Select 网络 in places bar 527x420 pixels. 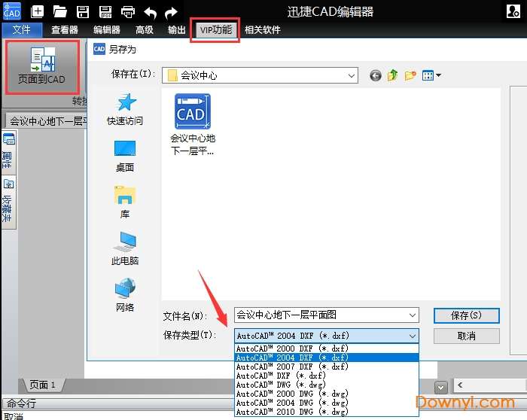125,295
